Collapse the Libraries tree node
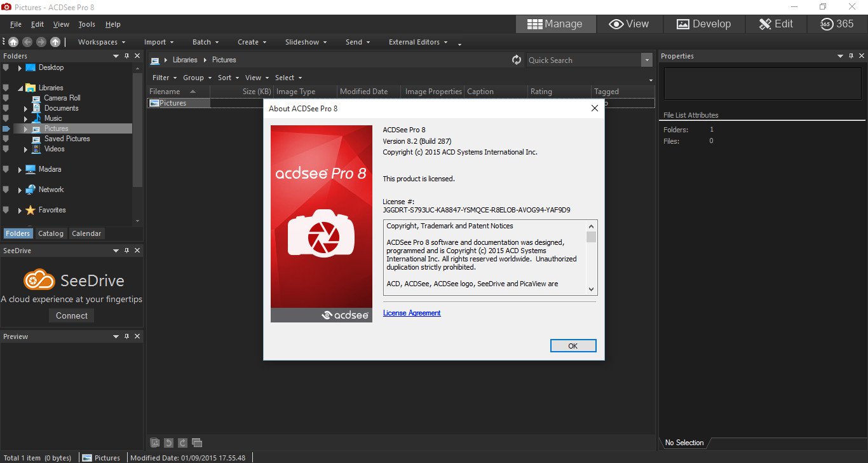Screen dimensions: 868x463 pos(20,88)
